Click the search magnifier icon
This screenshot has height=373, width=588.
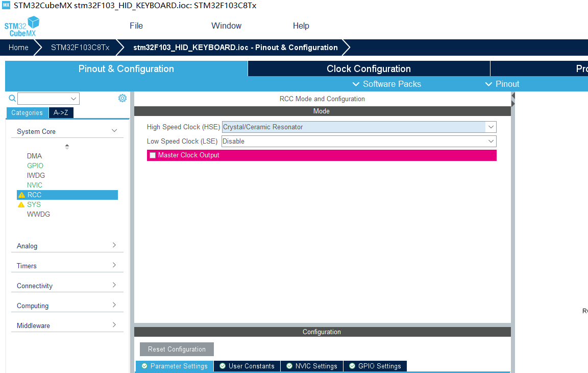click(12, 98)
